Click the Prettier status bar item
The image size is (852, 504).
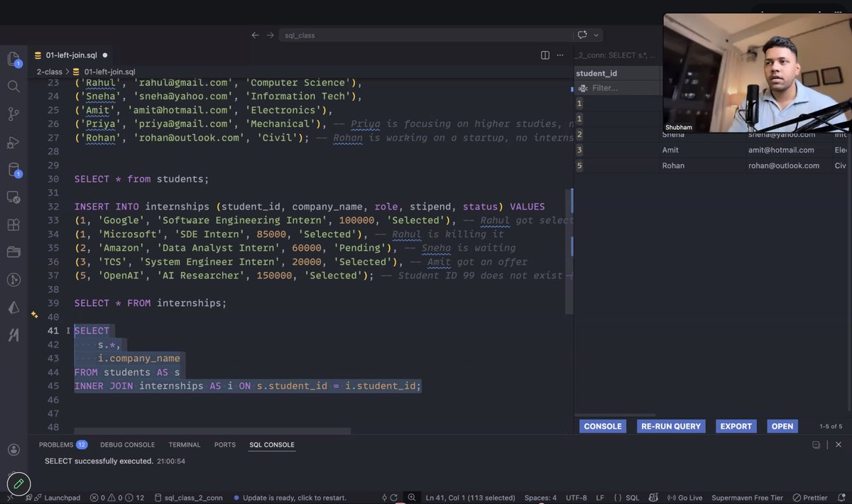810,498
